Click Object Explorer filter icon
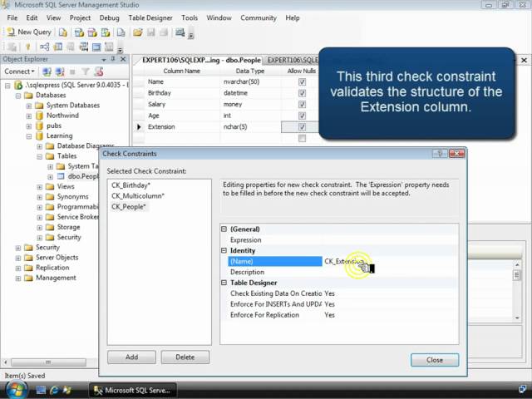The height and width of the screenshot is (399, 532). pos(86,71)
